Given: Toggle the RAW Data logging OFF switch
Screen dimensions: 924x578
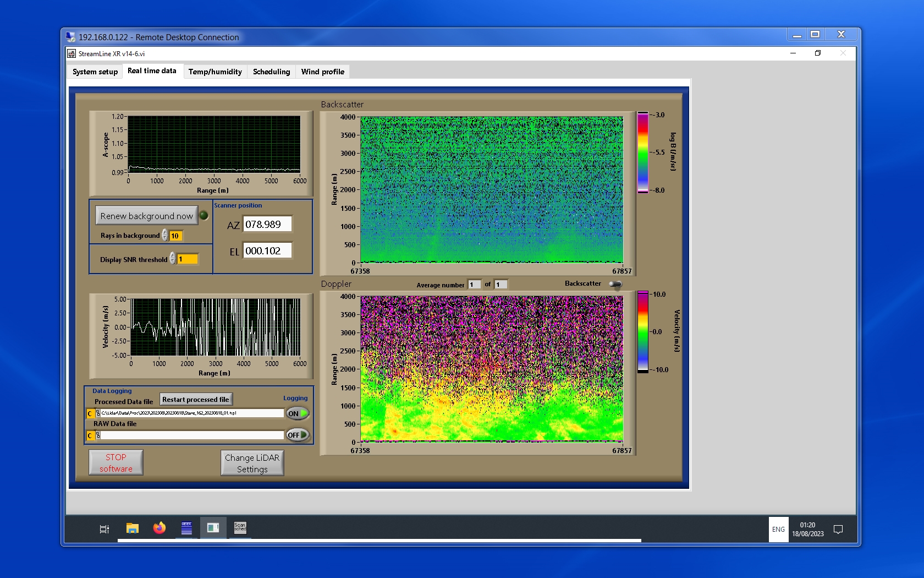Looking at the screenshot, I should tap(298, 435).
